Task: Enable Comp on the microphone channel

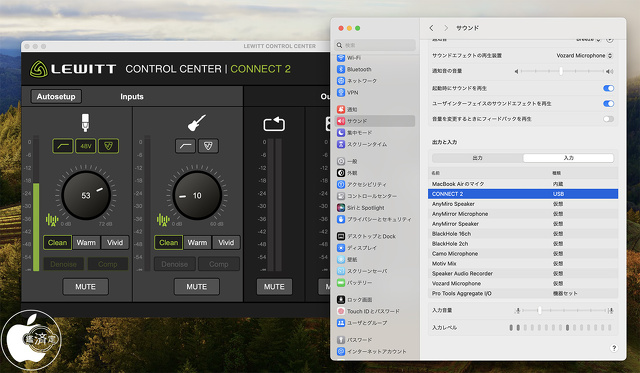Action: pyautogui.click(x=107, y=264)
